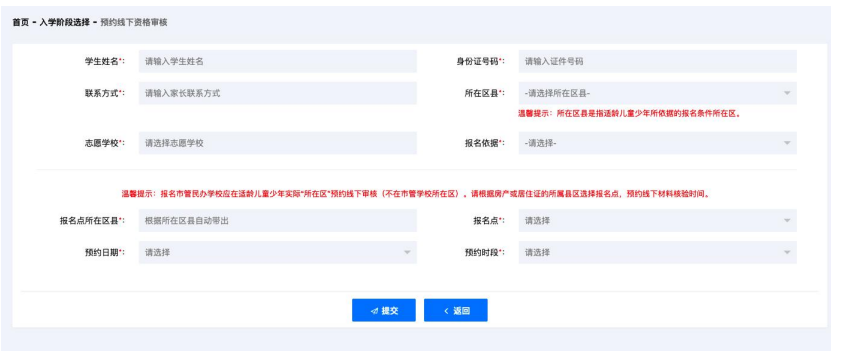842x362 pixels.
Task: Submit the form with 提交 button
Action: (383, 310)
